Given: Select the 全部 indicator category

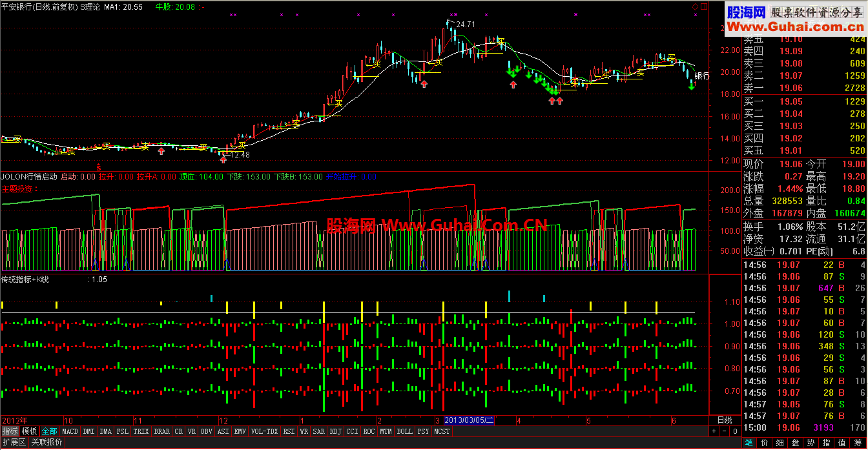Looking at the screenshot, I should click(x=49, y=431).
